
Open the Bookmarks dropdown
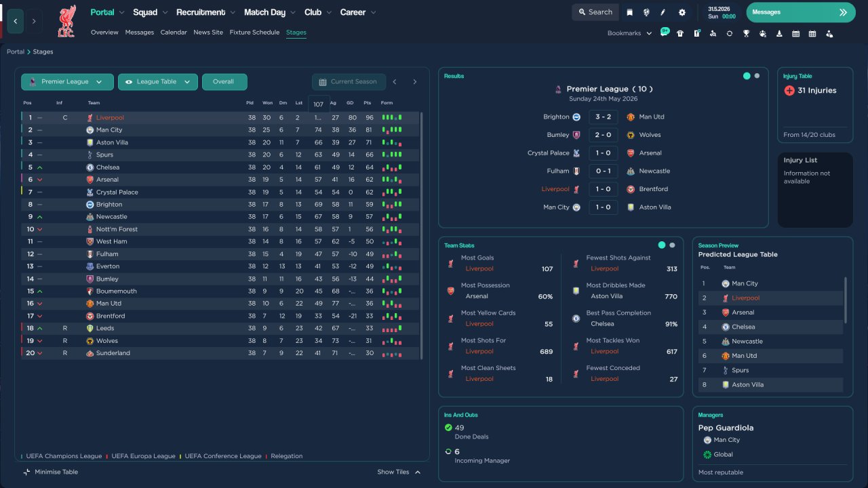(629, 33)
